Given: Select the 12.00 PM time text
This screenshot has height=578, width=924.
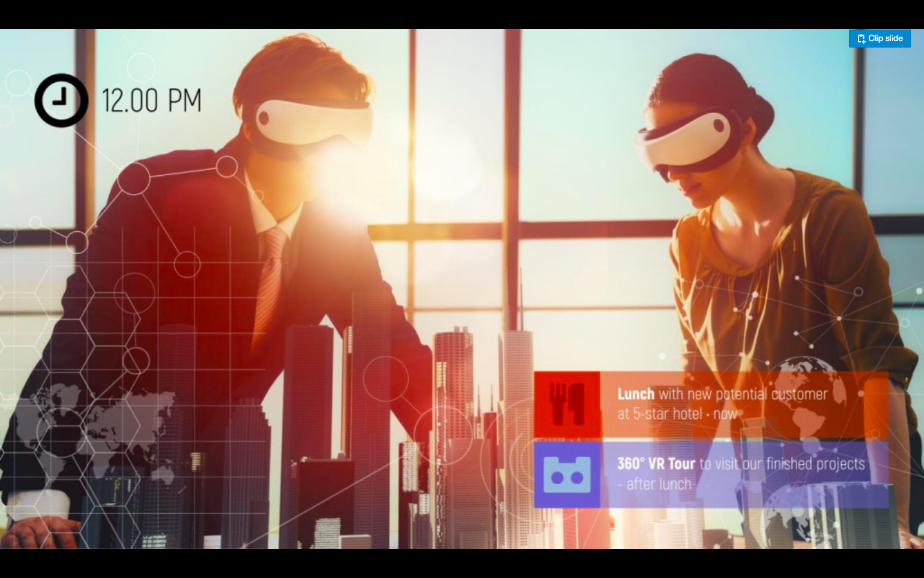Looking at the screenshot, I should [x=151, y=101].
